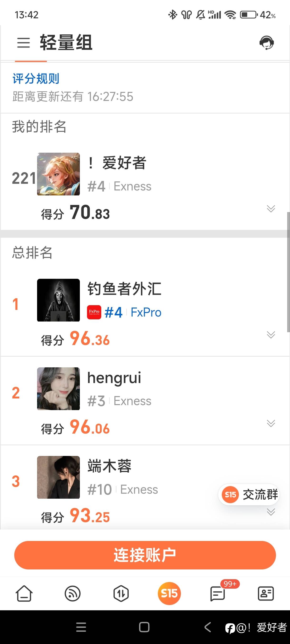290x644 pixels.
Task: Tap the Android back navigation arrow
Action: tap(208, 627)
